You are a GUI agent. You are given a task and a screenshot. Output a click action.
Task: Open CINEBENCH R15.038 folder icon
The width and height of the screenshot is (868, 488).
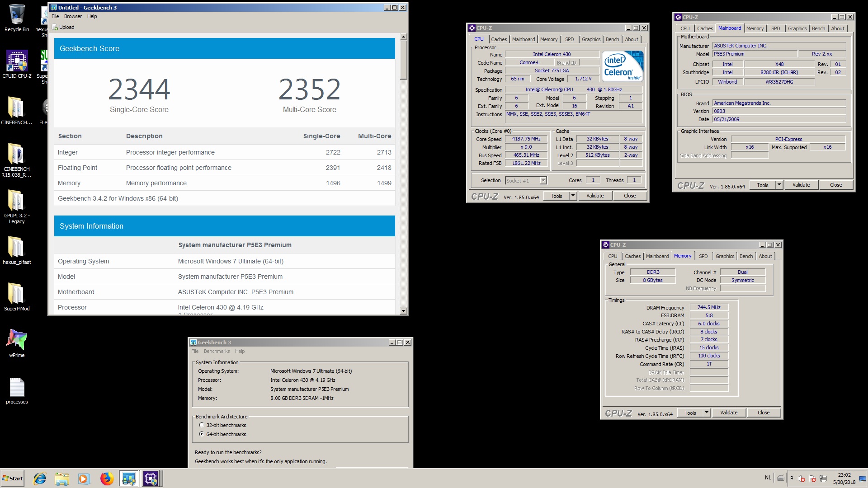coord(17,160)
